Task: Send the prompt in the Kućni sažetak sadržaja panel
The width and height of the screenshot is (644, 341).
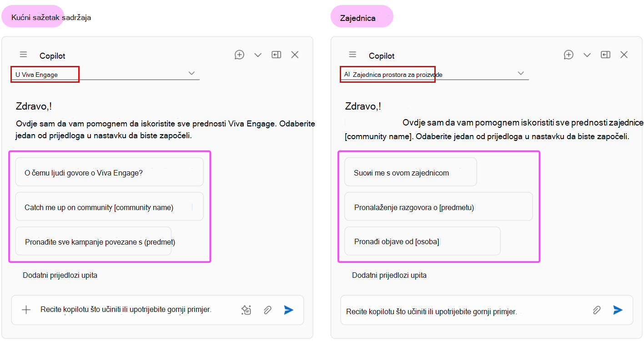Action: click(288, 310)
